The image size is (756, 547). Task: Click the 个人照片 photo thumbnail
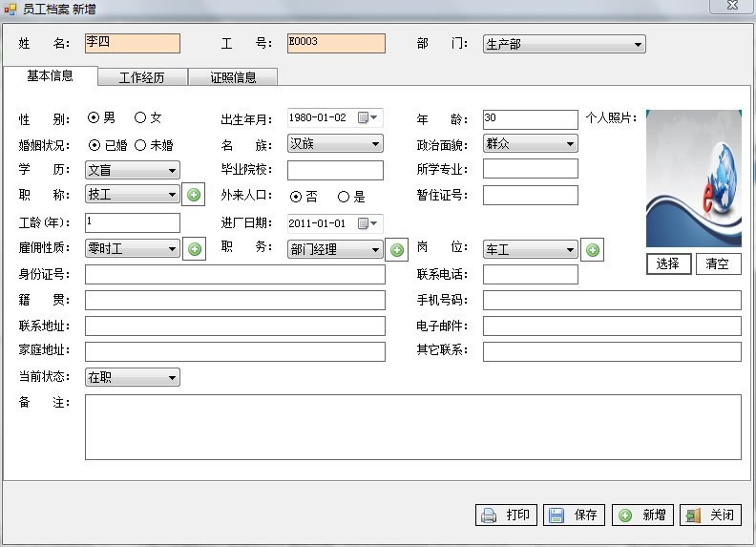tap(694, 179)
